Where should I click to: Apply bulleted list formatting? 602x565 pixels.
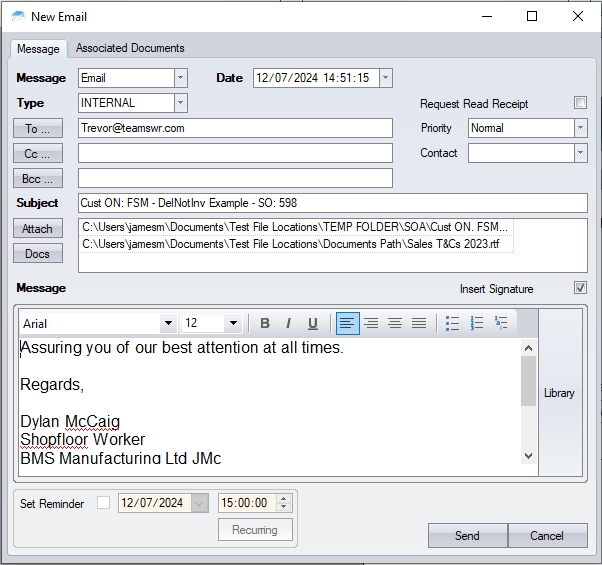(452, 323)
